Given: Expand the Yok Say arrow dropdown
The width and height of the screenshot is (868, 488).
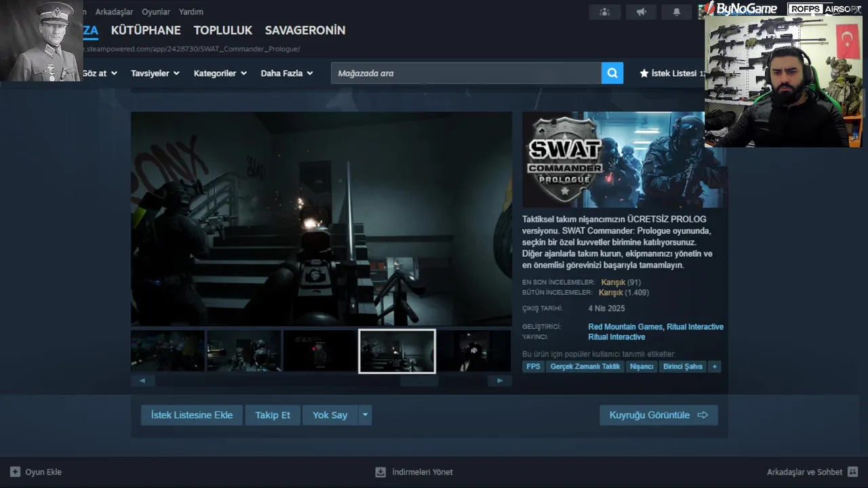Looking at the screenshot, I should coord(365,415).
